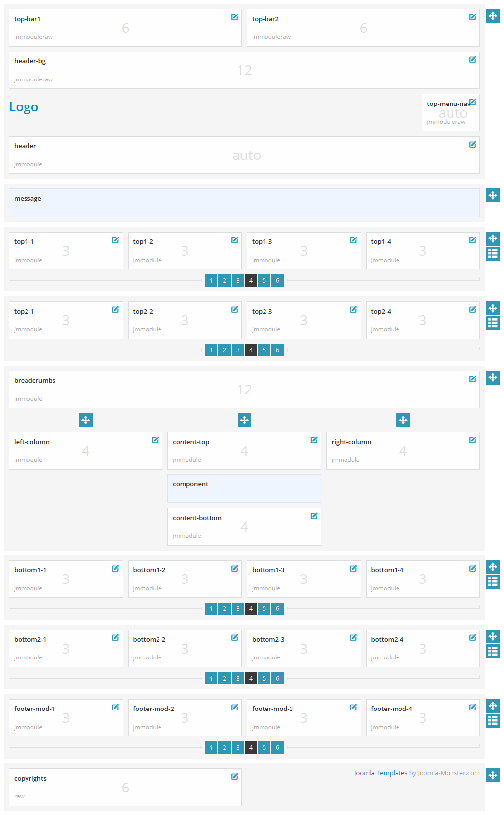
Task: Click the list icon beside footer-mod row
Action: [x=493, y=720]
